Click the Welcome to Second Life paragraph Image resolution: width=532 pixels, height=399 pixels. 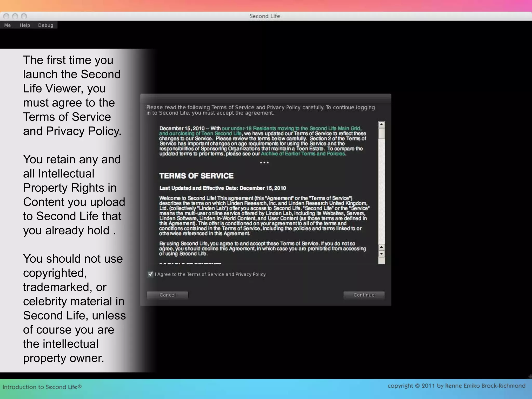coord(264,216)
